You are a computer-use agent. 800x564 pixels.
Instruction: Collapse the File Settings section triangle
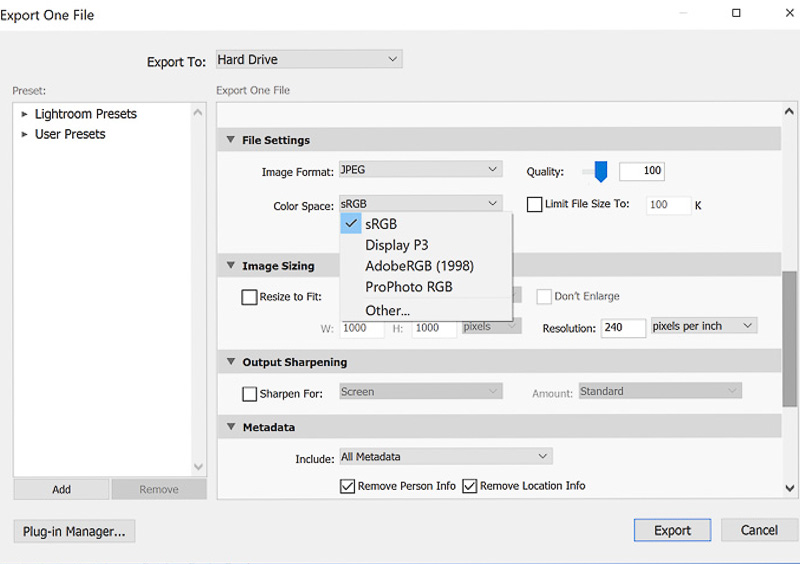click(x=231, y=139)
